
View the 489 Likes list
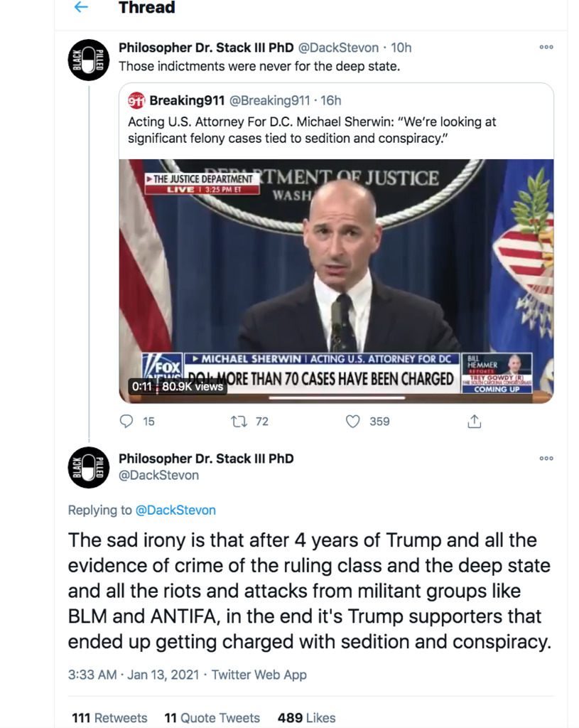pos(306,717)
